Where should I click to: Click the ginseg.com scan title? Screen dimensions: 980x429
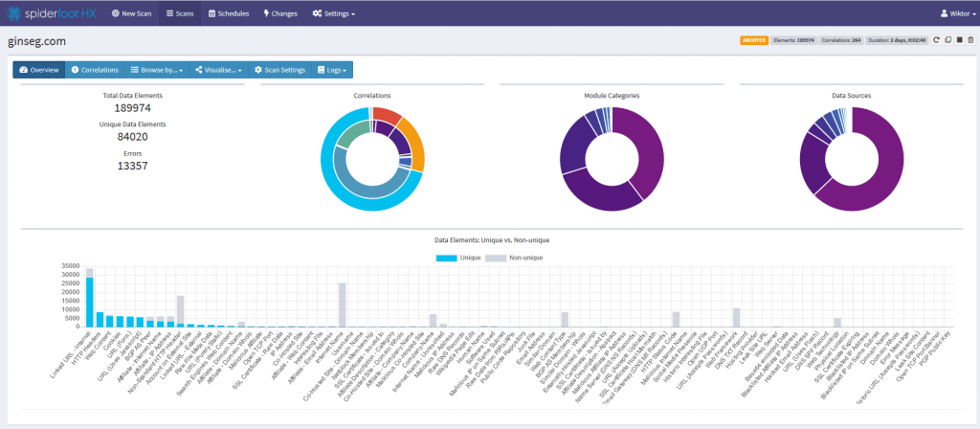[x=37, y=41]
